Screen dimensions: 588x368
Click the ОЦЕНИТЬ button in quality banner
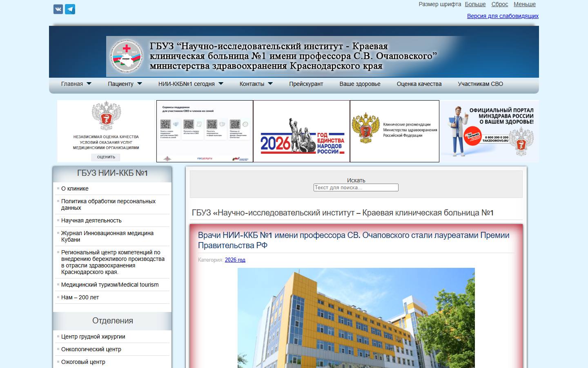coord(106,157)
